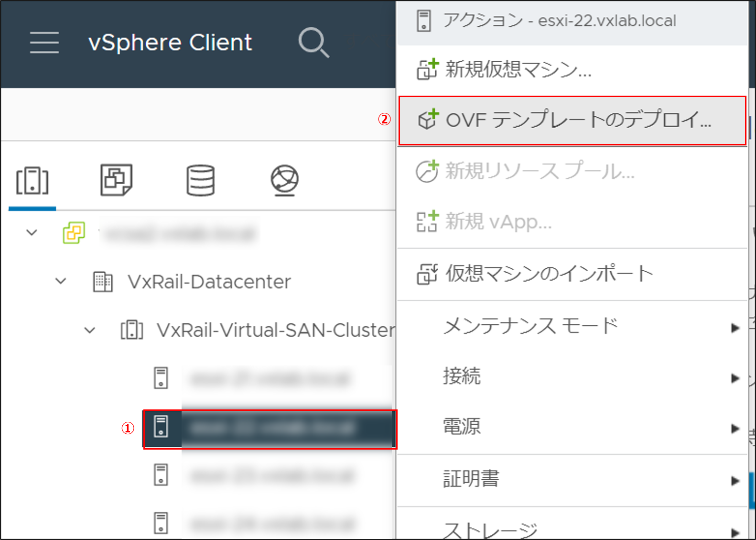Open 接続 submenu
The image size is (756, 540).
(572, 377)
